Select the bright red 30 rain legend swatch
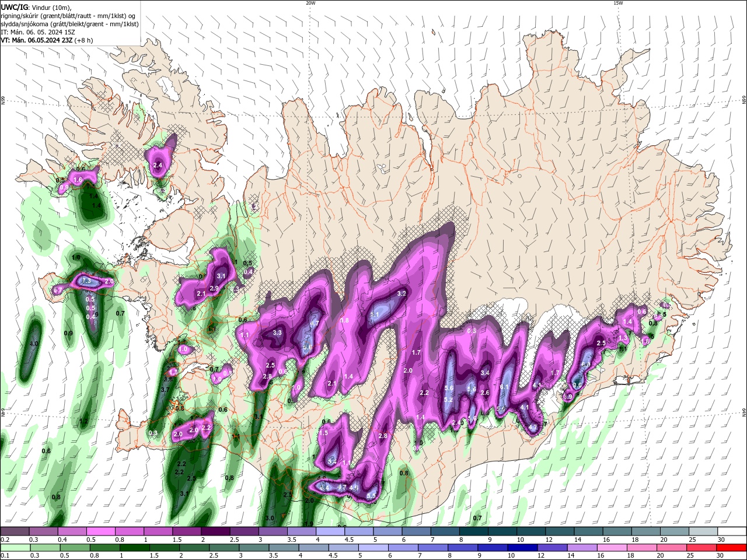 [x=732, y=548]
